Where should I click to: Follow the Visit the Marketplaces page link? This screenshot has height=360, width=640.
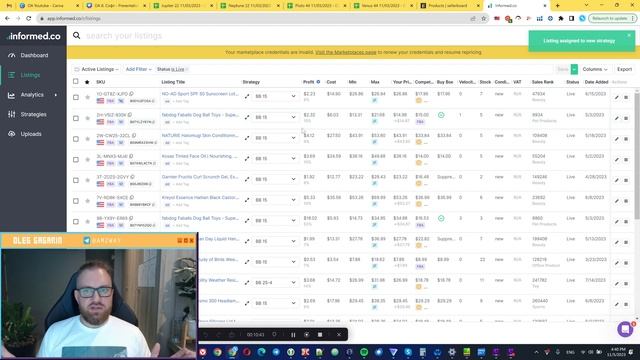(x=345, y=52)
